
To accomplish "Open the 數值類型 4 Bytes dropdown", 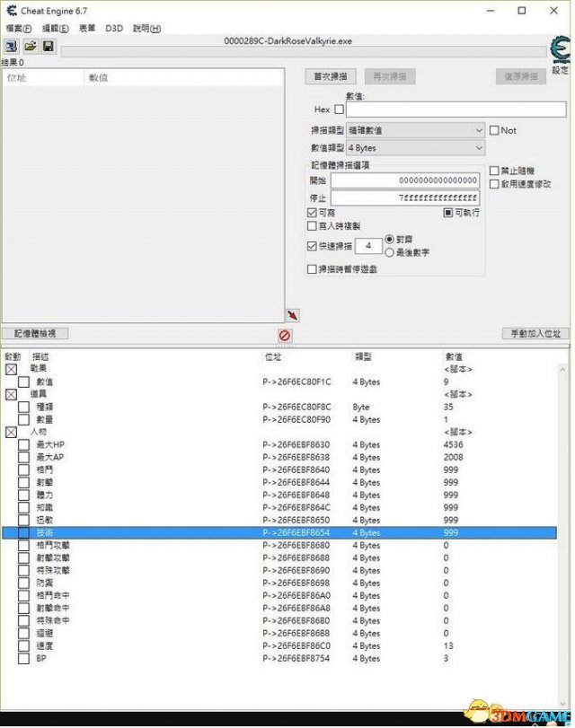I will pyautogui.click(x=416, y=148).
